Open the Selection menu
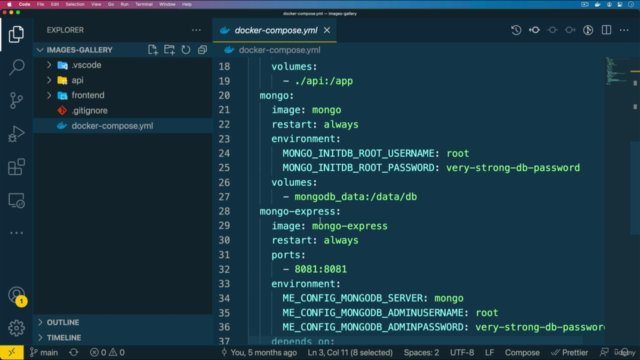The width and height of the screenshot is (640, 360). 75,4
